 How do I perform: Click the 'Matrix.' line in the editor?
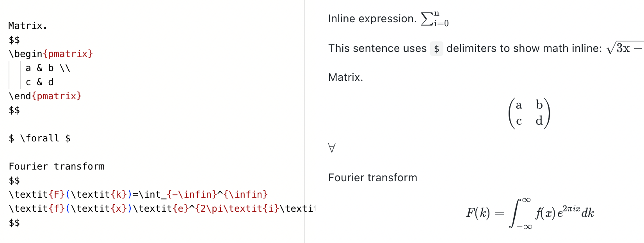[28, 26]
